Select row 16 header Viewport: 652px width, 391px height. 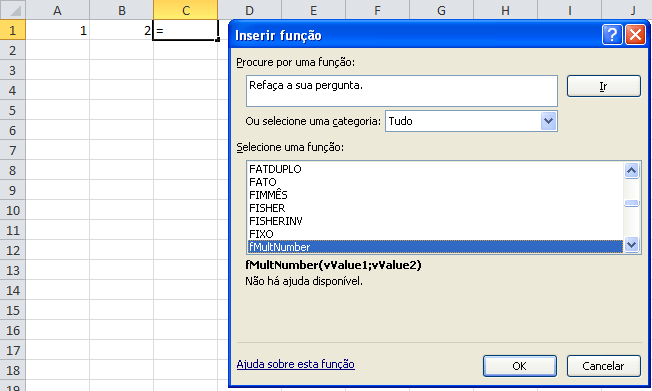tap(12, 330)
